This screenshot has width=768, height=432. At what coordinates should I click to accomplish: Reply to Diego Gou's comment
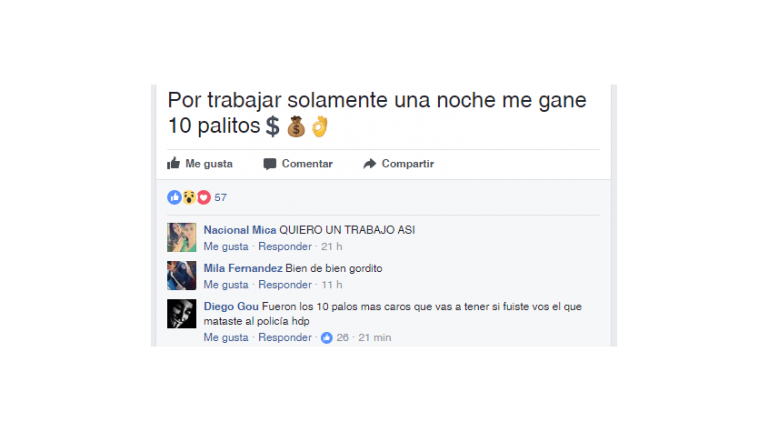tap(285, 337)
